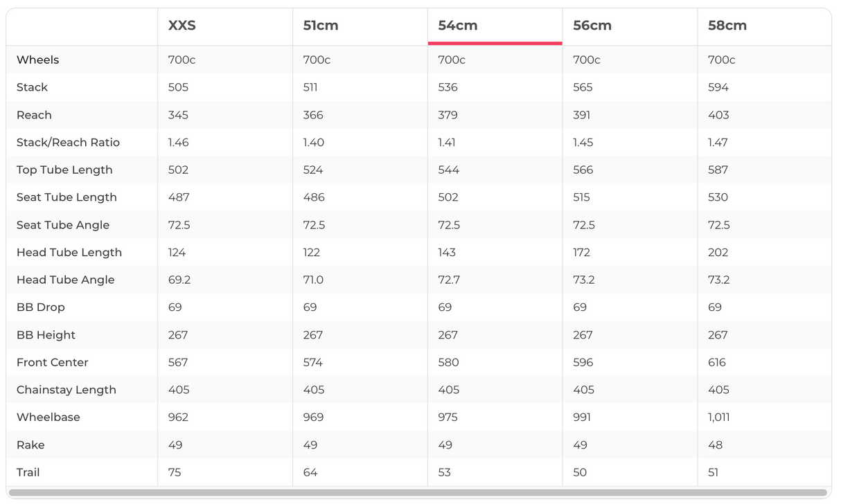Click the Trail row label
Image resolution: width=841 pixels, height=504 pixels.
(x=28, y=472)
